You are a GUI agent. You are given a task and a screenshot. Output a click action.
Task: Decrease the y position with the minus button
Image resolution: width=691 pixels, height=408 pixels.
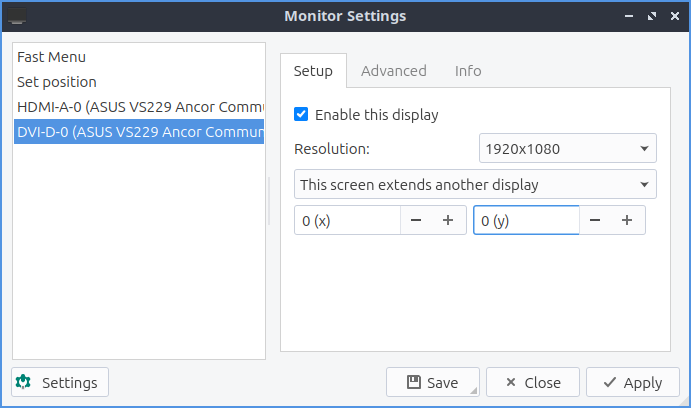[595, 220]
